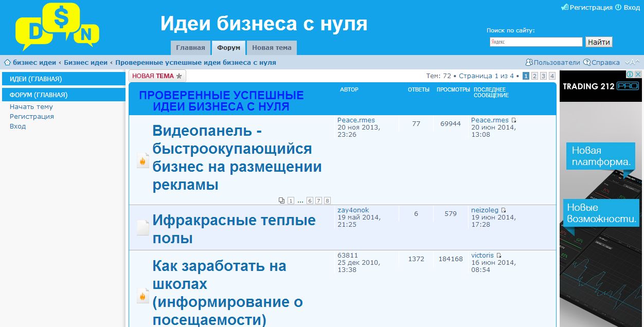Click last-post icon next to neizoleg
Image resolution: width=644 pixels, height=327 pixels.
pyautogui.click(x=504, y=210)
